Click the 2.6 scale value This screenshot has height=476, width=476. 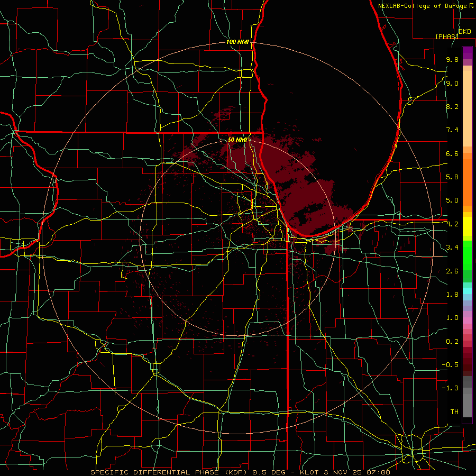452,271
